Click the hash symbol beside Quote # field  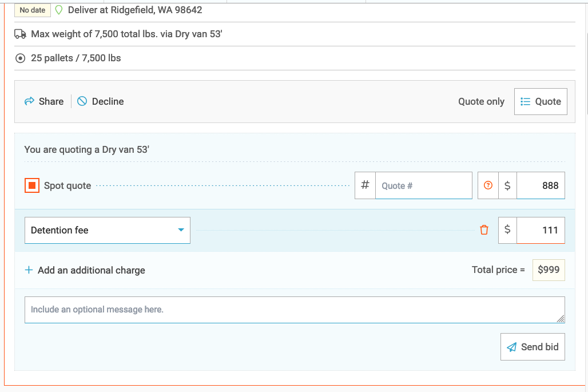tap(365, 185)
